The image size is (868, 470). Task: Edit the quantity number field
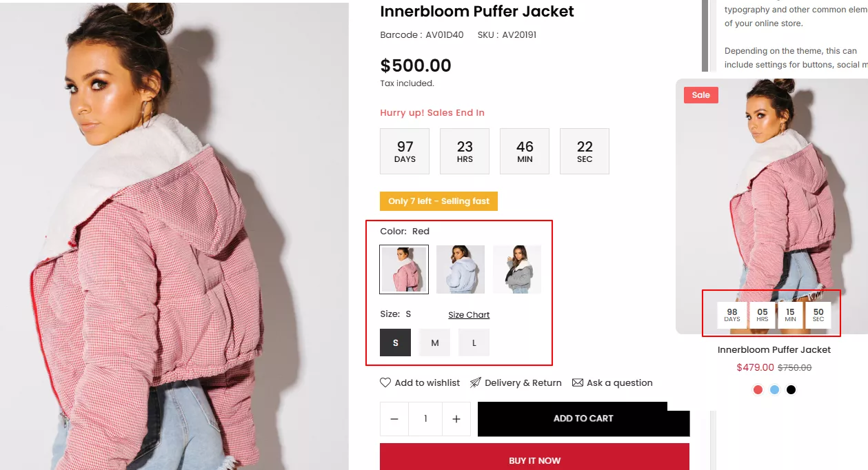pyautogui.click(x=425, y=419)
